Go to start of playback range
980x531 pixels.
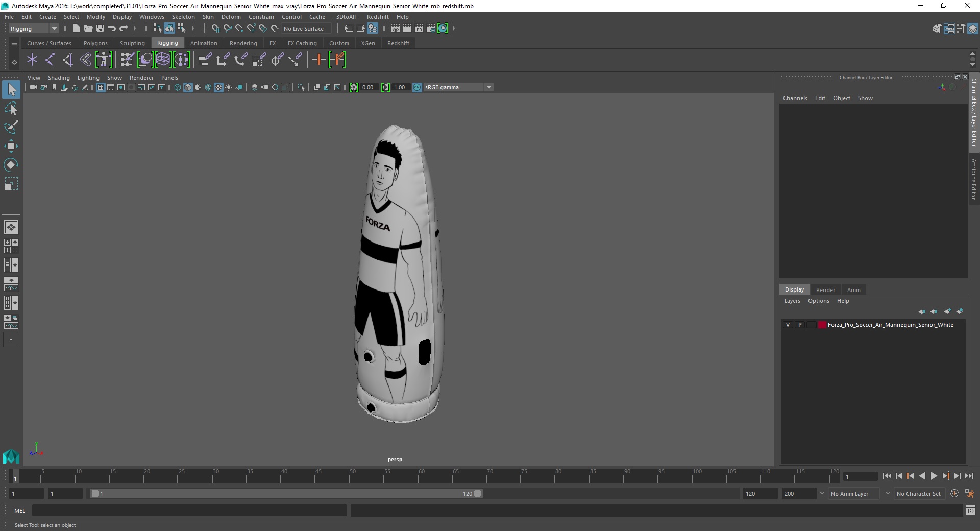tap(887, 476)
